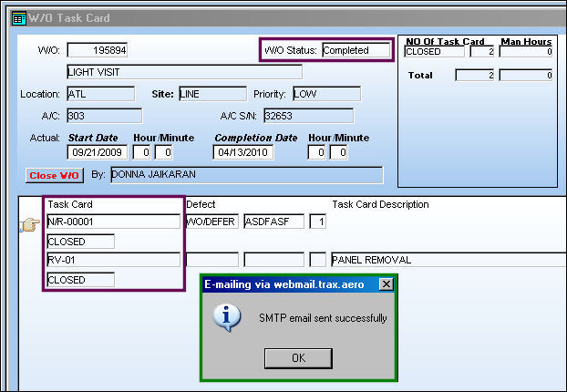
Task: Click the CLOSED summary field in task card counts
Action: coord(434,52)
